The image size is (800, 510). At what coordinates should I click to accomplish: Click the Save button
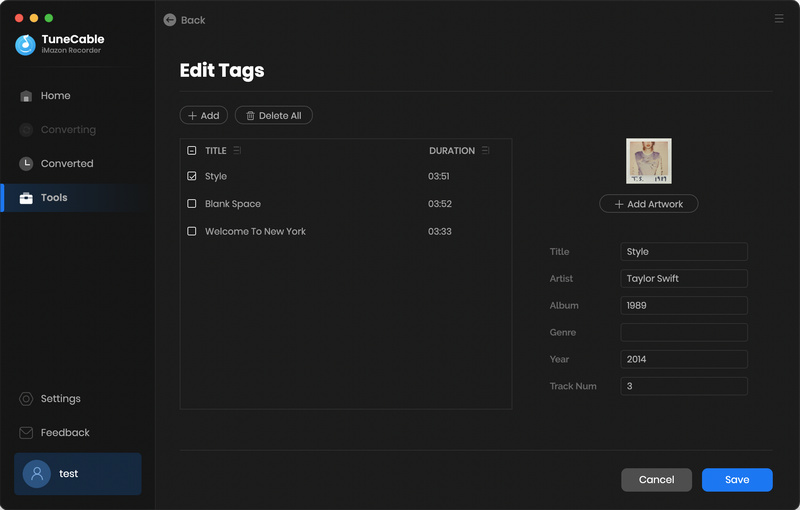(737, 480)
